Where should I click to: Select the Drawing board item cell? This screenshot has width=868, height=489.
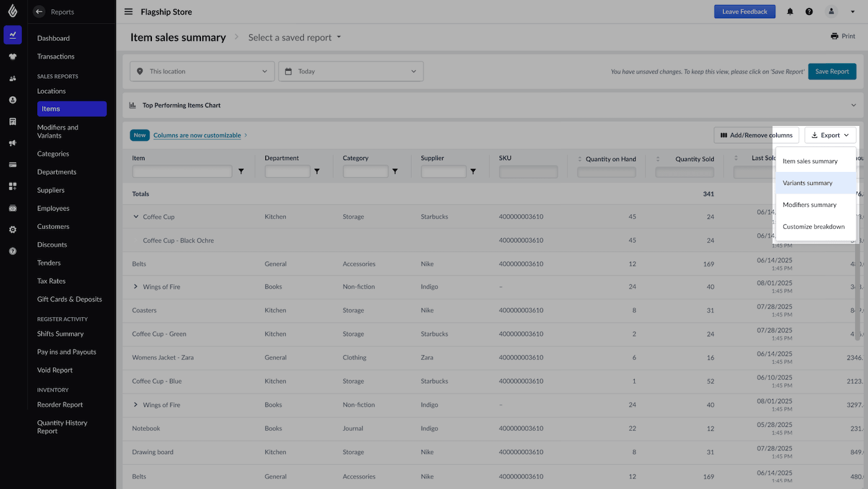tap(153, 452)
